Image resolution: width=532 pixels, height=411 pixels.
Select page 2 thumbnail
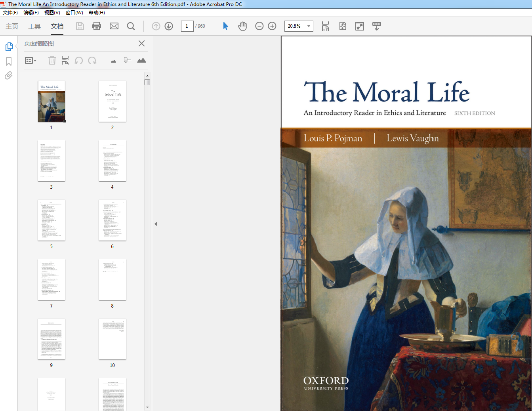(x=113, y=101)
